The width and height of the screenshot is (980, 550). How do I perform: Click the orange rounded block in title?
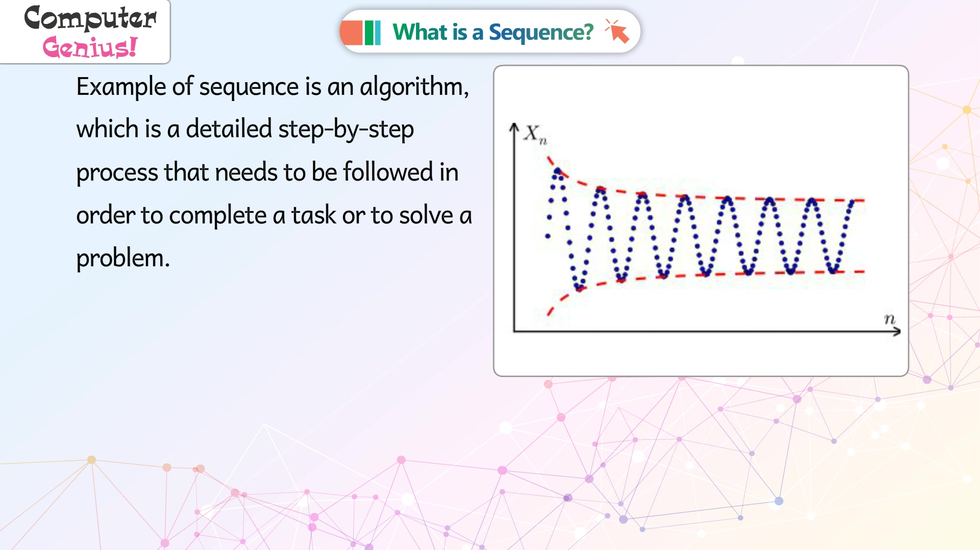[x=351, y=33]
